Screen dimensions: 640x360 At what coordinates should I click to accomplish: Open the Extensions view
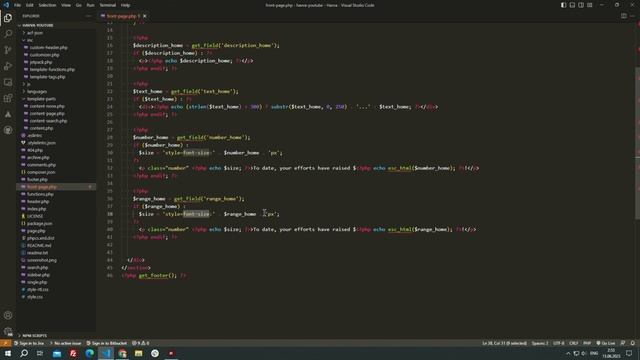[8, 98]
